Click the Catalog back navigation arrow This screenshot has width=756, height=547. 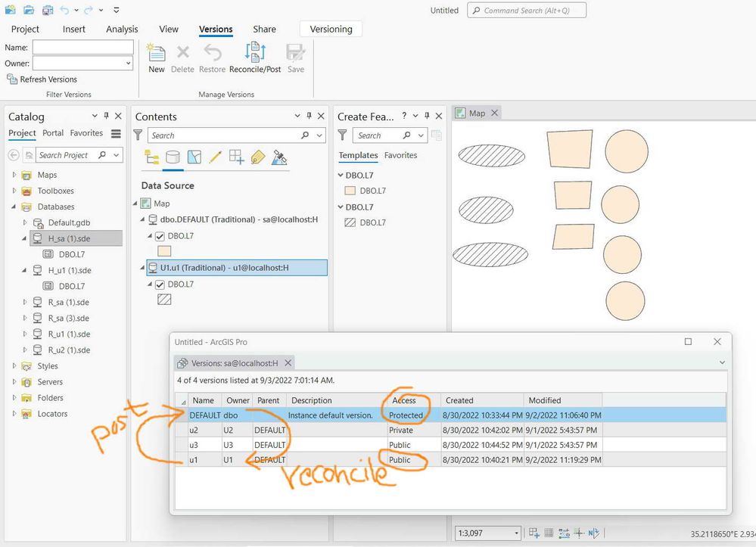[14, 154]
